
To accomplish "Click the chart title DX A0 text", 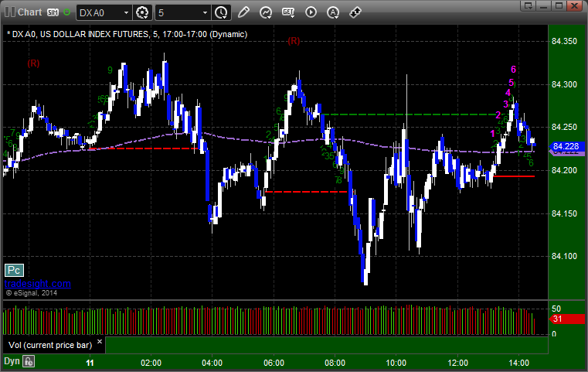I will pos(127,34).
